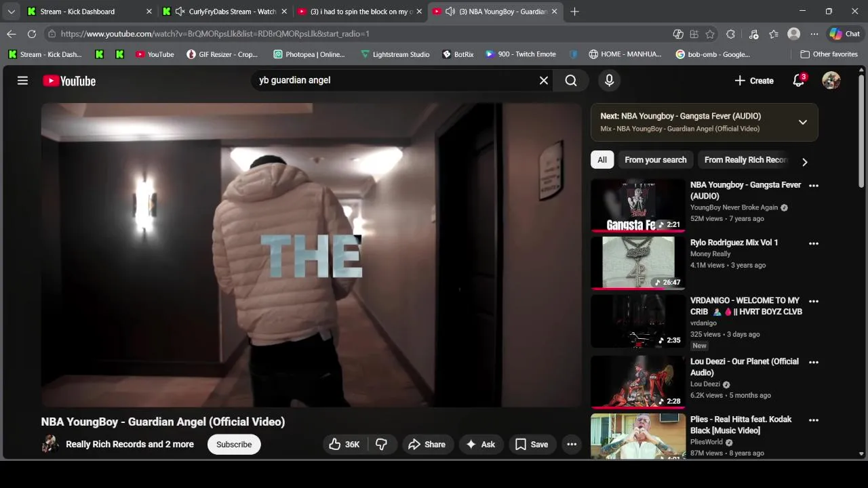The width and height of the screenshot is (868, 488).
Task: Open browser settings and more menu
Action: (x=814, y=34)
